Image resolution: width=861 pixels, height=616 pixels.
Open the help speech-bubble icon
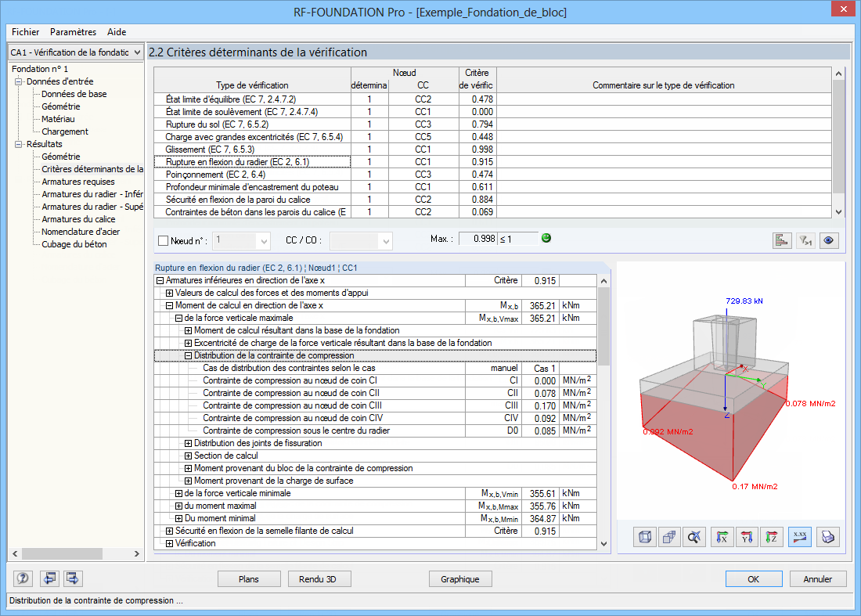coord(23,578)
